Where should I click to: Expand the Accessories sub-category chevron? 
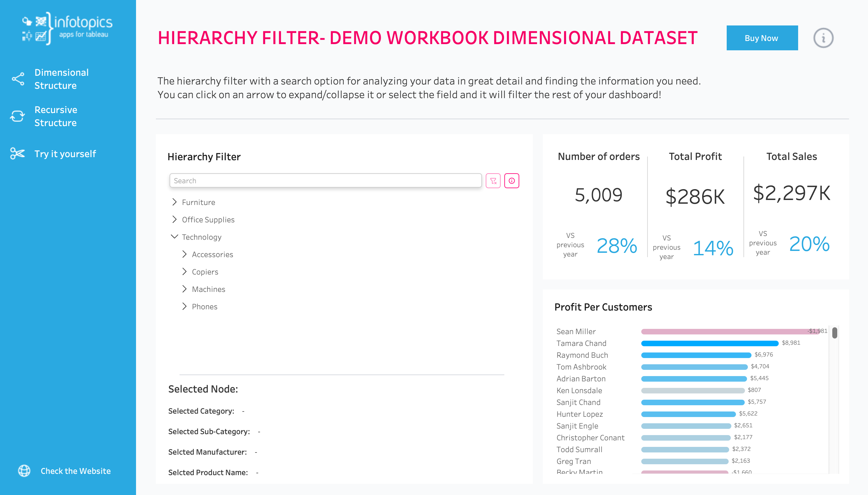184,254
